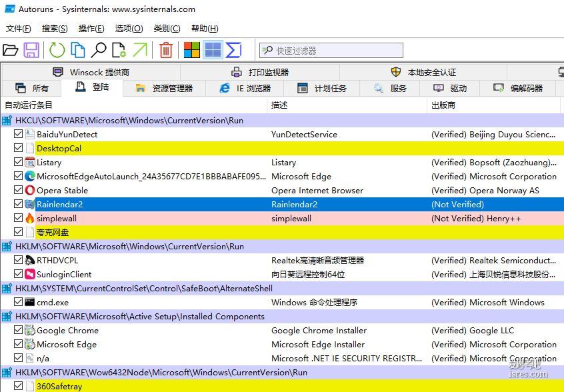Click the RTHDVCPL speaker icon
This screenshot has height=392, width=564.
pyautogui.click(x=30, y=260)
